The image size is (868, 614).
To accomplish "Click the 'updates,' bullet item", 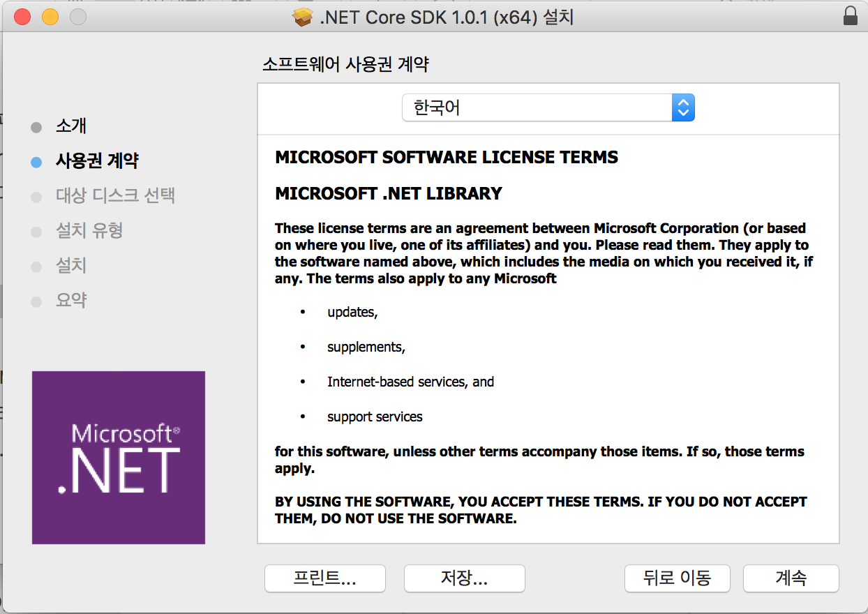I will click(352, 313).
